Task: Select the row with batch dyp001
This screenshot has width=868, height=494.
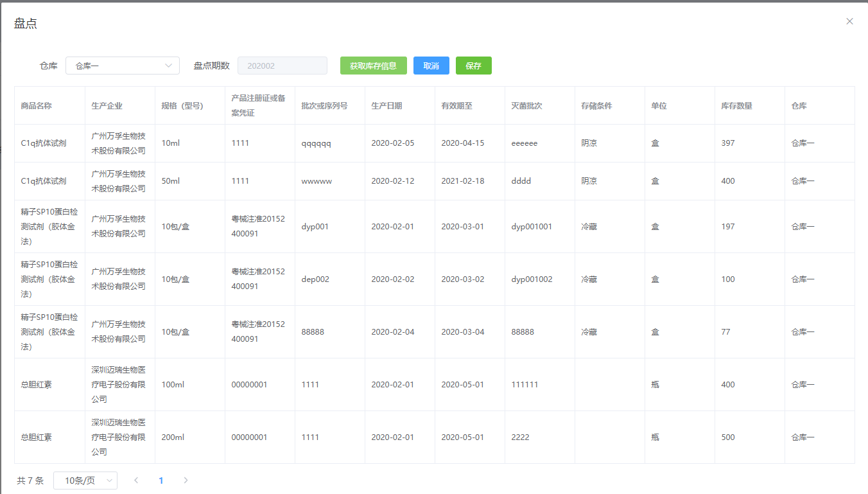Action: coord(315,227)
